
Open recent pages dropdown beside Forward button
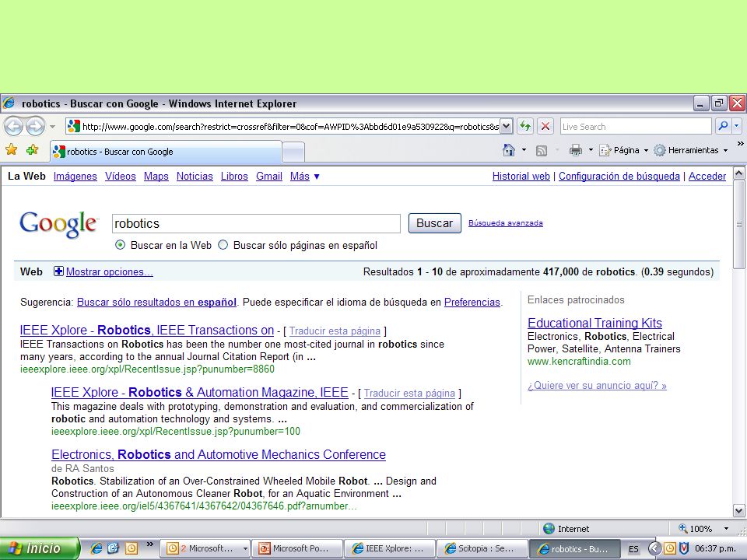(52, 127)
